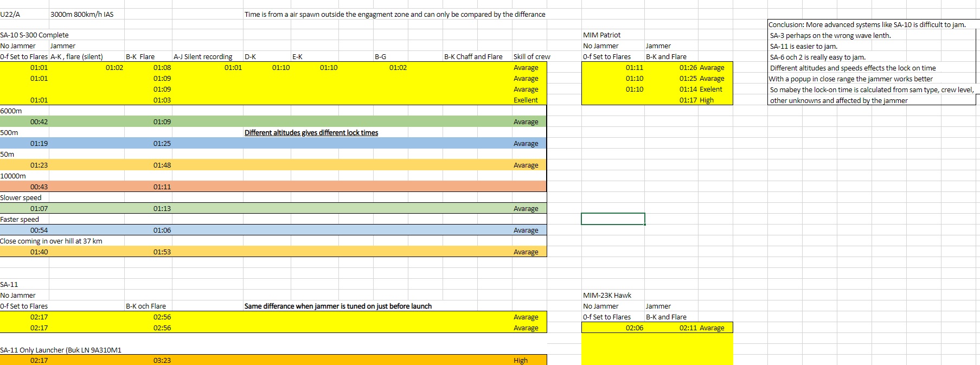This screenshot has width=980, height=365.
Task: Click the 01:14 jammer time under MIM Patriot
Action: [688, 89]
